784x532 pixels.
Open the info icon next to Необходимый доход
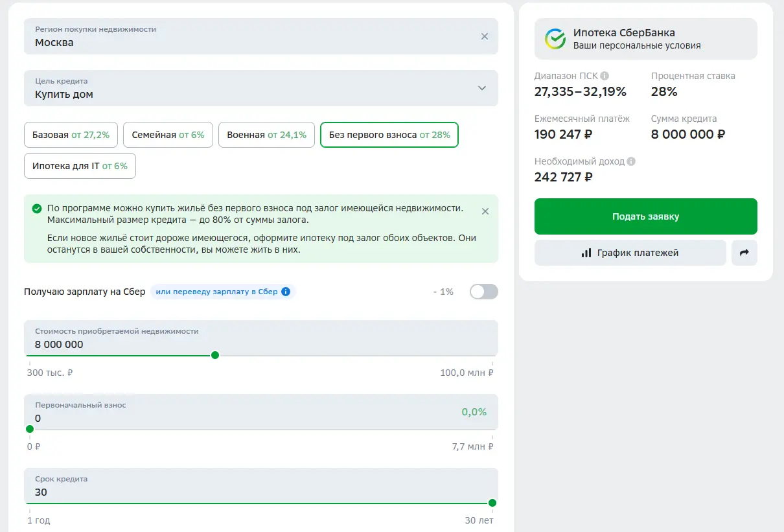[631, 161]
